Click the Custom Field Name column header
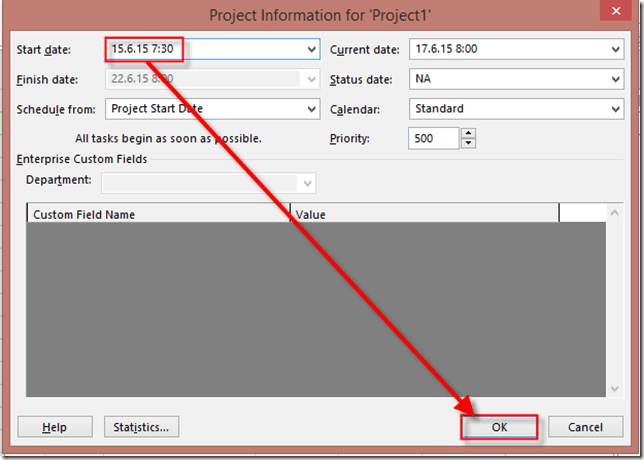This screenshot has width=644, height=460. [x=158, y=214]
